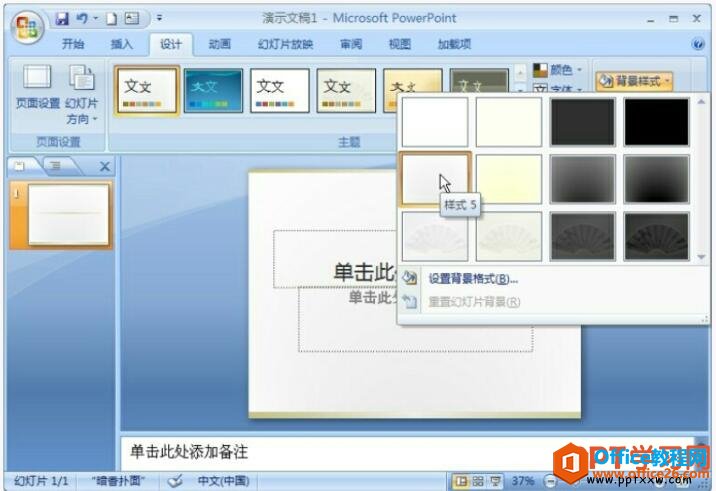
Task: Open the PowerPoint Help icon
Action: (x=698, y=44)
